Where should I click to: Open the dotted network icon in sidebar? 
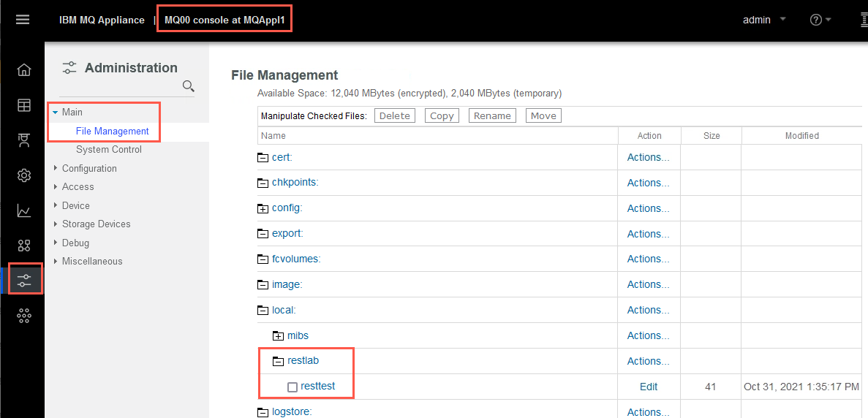point(24,316)
